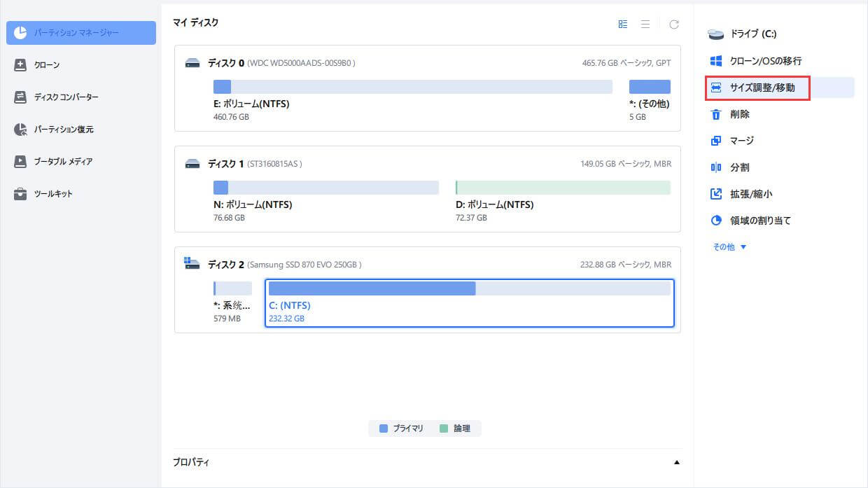Switch to the list view icon
Image resolution: width=868 pixels, height=488 pixels.
coord(645,25)
